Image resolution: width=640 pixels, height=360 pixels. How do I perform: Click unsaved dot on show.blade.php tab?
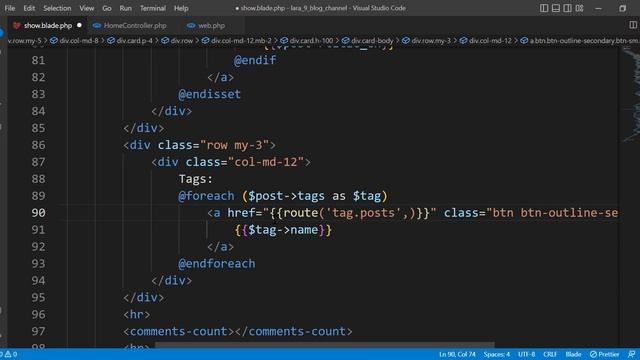pyautogui.click(x=79, y=25)
